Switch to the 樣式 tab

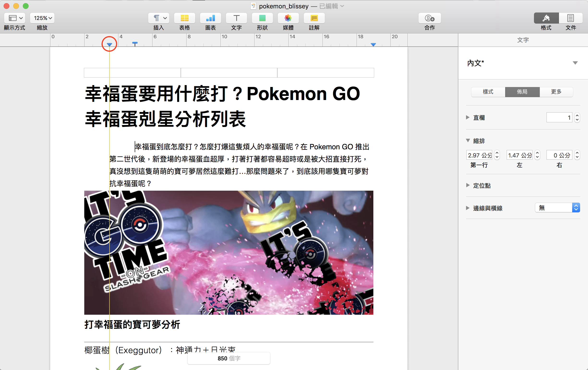point(488,92)
